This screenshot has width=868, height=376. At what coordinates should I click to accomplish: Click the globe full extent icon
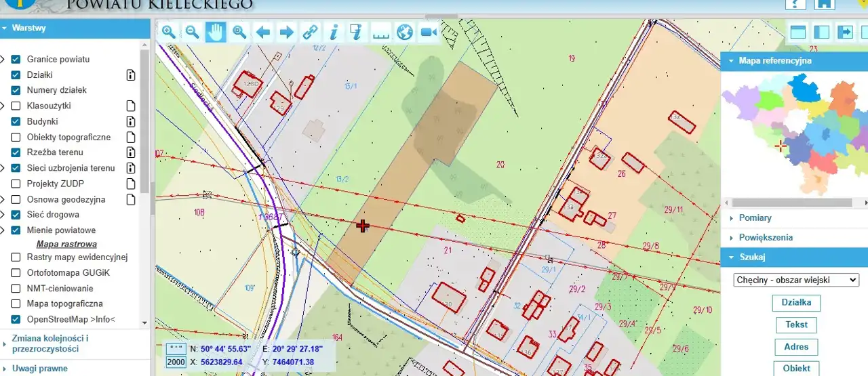click(x=405, y=32)
